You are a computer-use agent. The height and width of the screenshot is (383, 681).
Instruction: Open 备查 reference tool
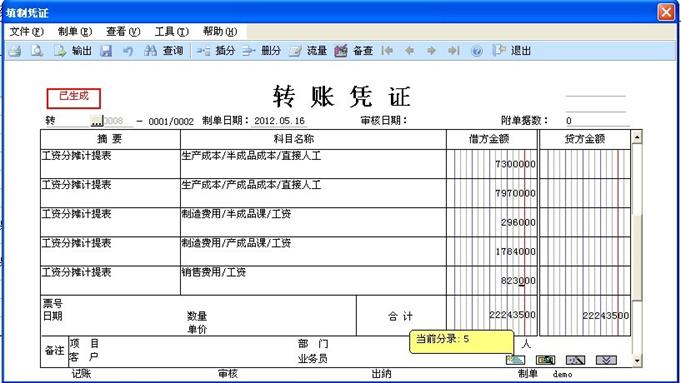click(354, 51)
